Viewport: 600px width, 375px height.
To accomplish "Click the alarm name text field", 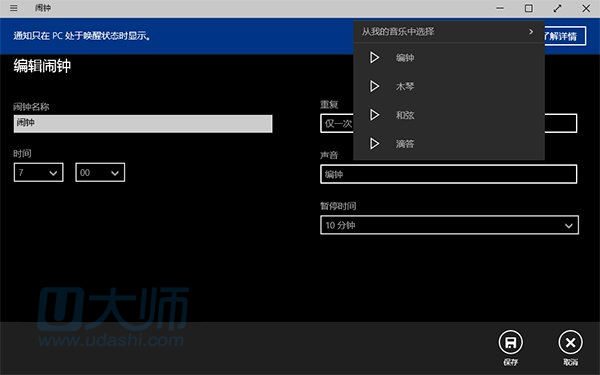I will point(143,124).
